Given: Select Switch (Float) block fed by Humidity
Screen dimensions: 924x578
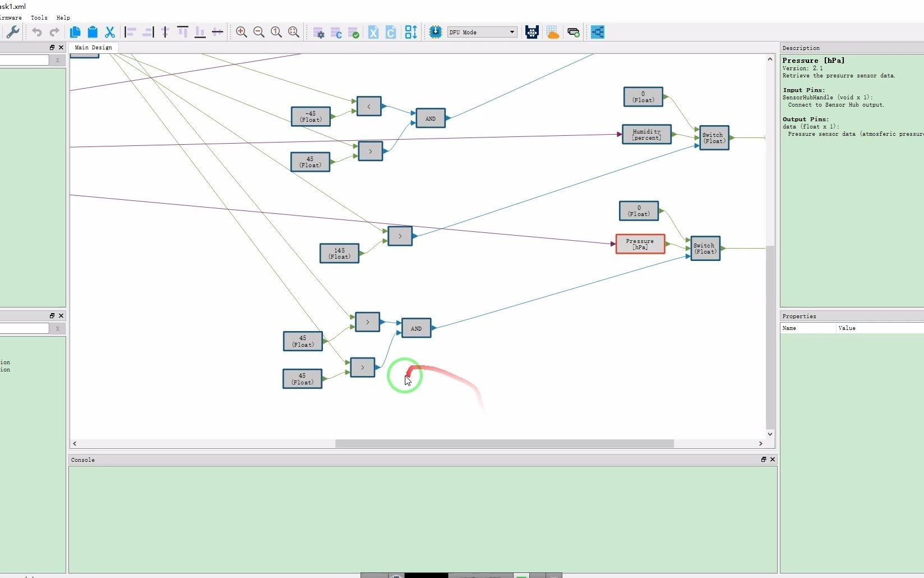Looking at the screenshot, I should 714,138.
